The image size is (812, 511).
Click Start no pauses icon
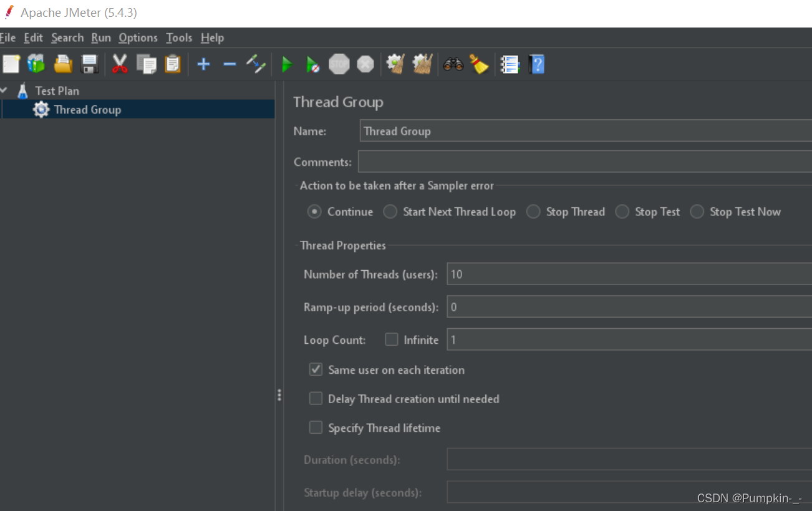pos(313,64)
